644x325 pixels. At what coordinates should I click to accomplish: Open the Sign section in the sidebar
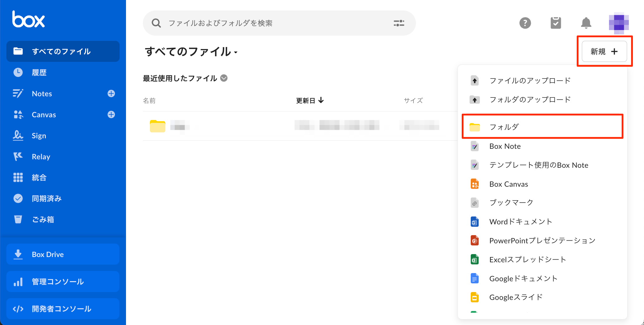(x=39, y=136)
